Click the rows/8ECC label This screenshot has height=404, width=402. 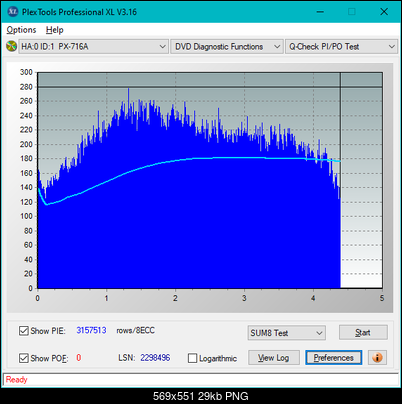point(135,330)
